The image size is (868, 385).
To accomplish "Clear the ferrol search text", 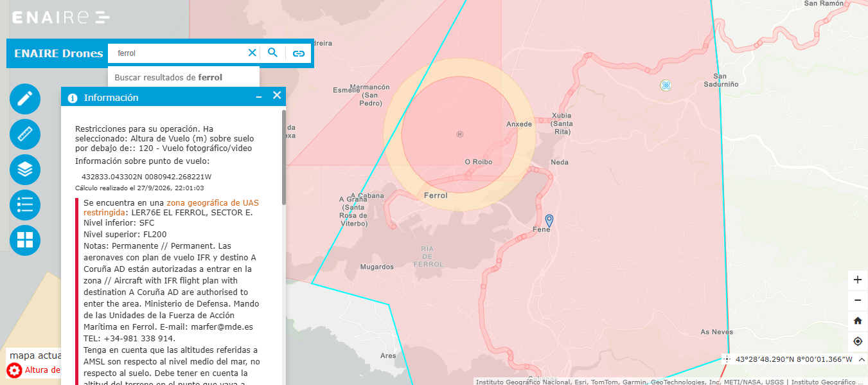I will point(252,53).
